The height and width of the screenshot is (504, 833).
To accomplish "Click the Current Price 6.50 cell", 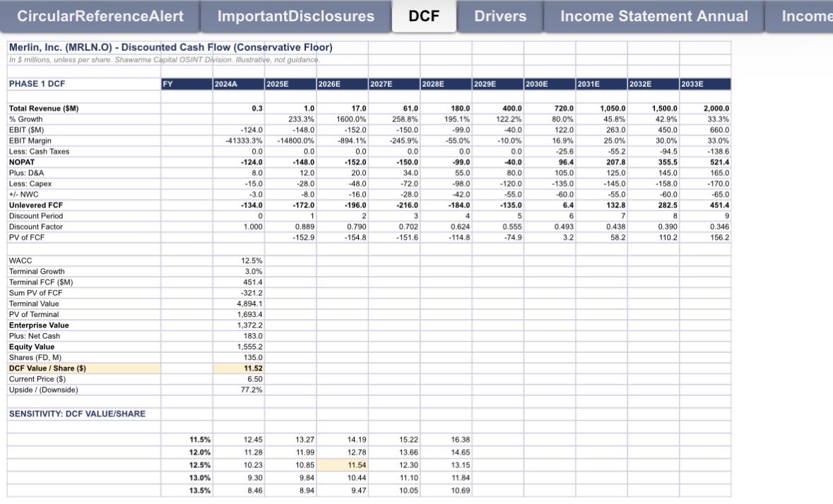I will click(x=239, y=379).
